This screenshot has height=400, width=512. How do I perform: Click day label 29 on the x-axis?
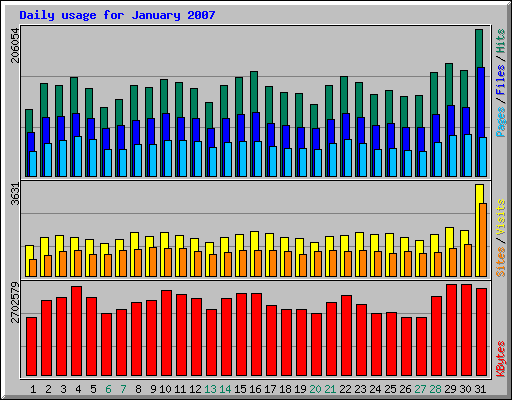click(x=450, y=389)
